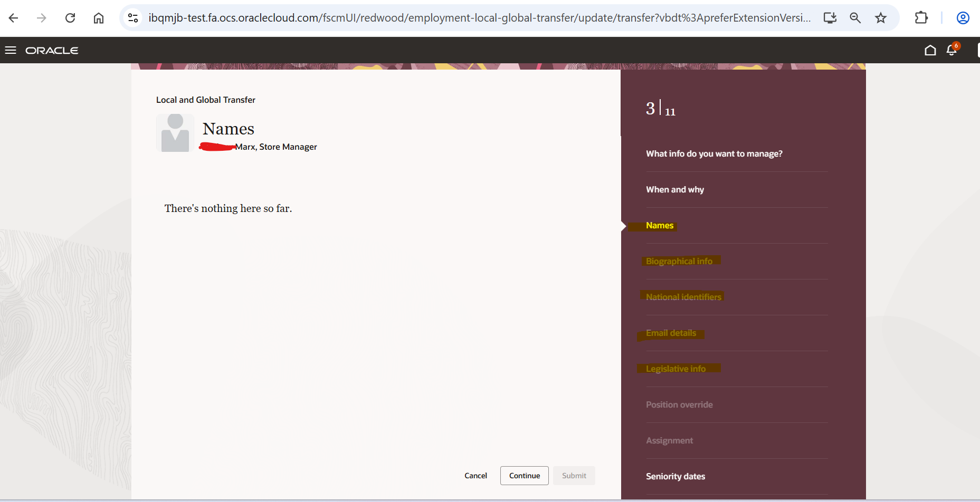980x502 pixels.
Task: Select the Biographical info step
Action: (x=680, y=260)
